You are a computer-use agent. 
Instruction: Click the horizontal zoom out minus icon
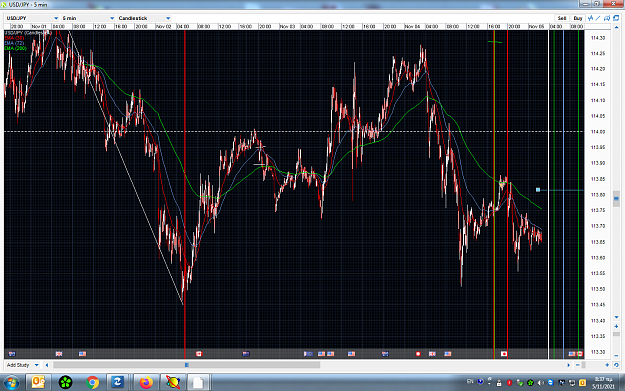(x=578, y=365)
